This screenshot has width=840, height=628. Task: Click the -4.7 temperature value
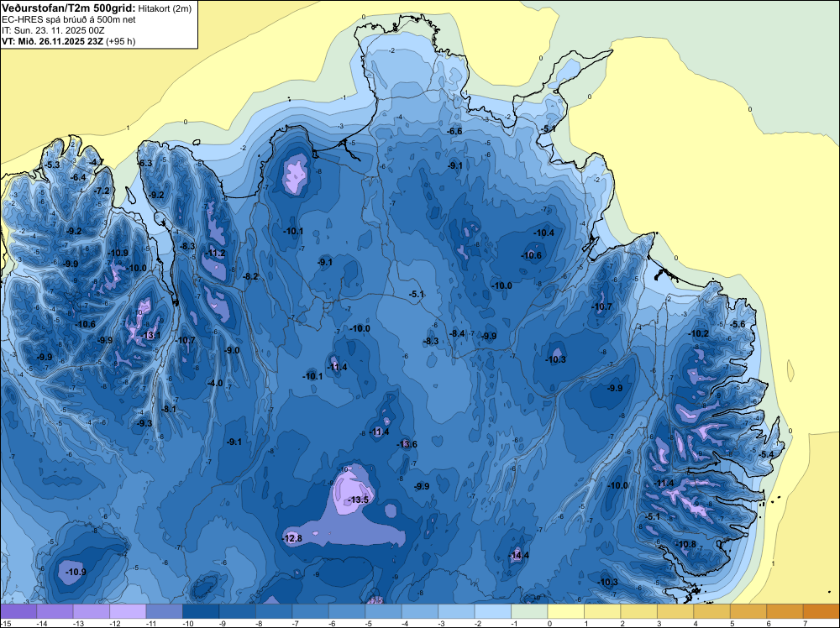(97, 162)
